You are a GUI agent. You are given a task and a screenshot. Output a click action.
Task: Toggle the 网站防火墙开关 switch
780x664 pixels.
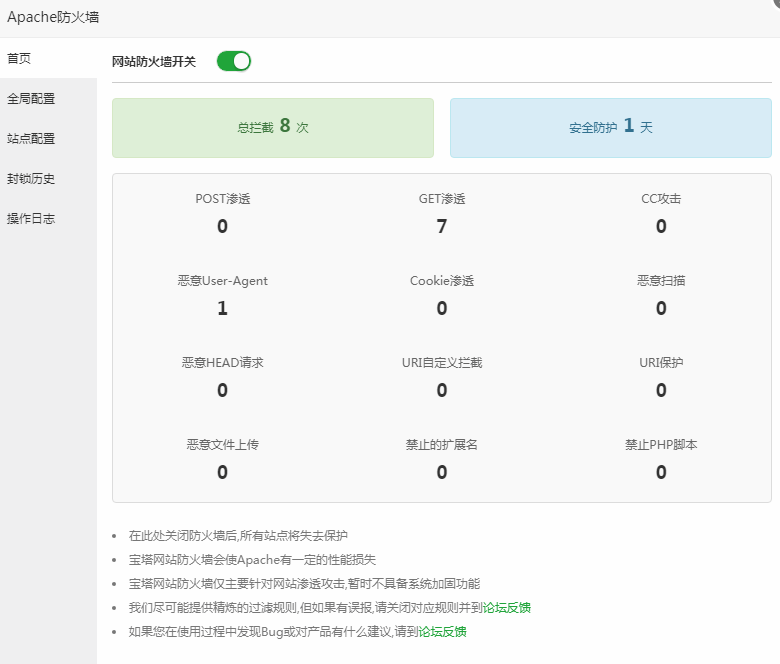pos(234,61)
